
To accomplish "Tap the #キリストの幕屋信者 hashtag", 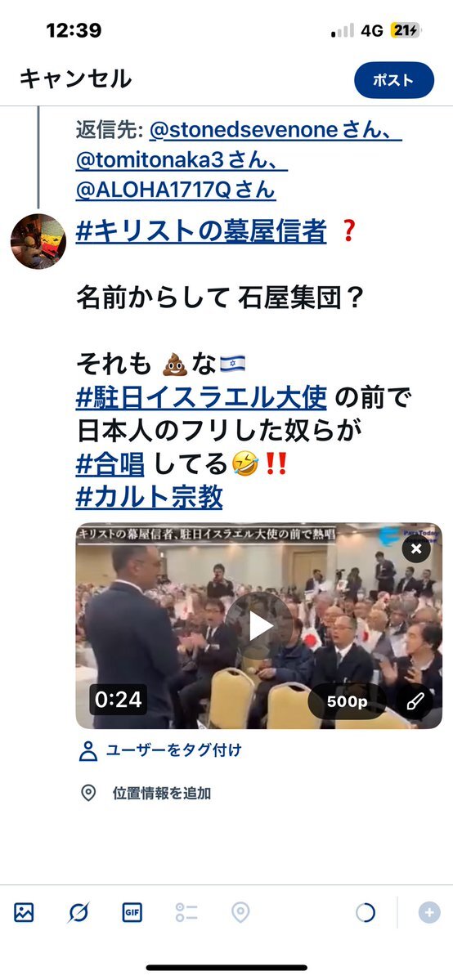I will (x=201, y=232).
